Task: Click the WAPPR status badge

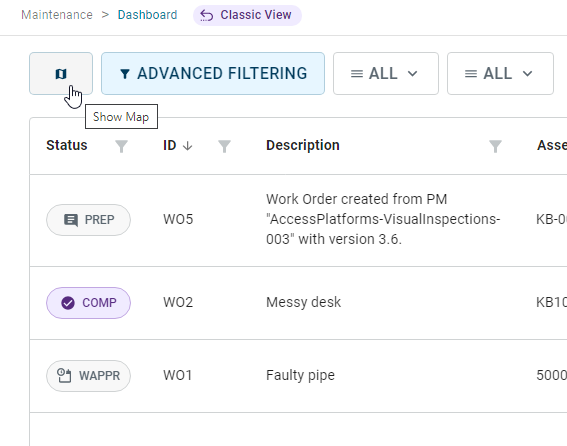Action: click(88, 376)
